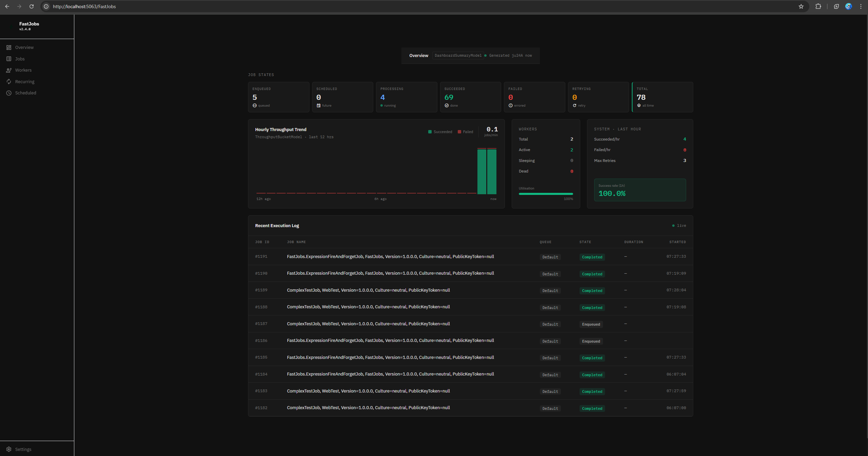Click the calendar icon in Scheduled card

pyautogui.click(x=319, y=106)
